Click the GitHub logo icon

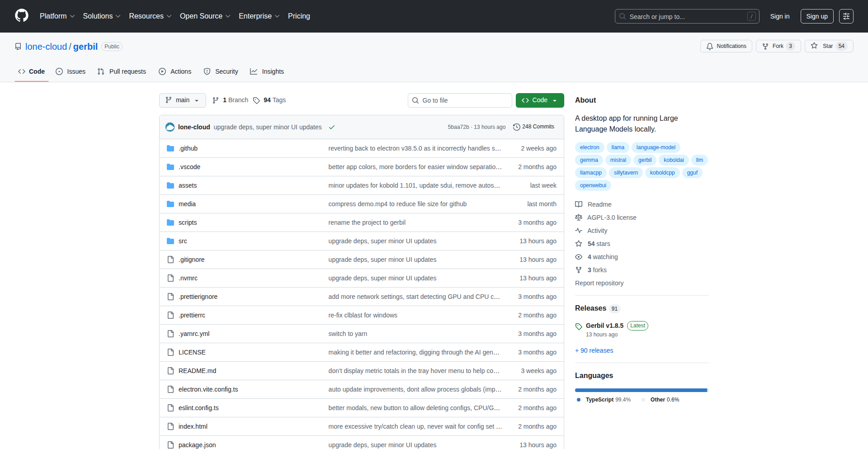22,16
